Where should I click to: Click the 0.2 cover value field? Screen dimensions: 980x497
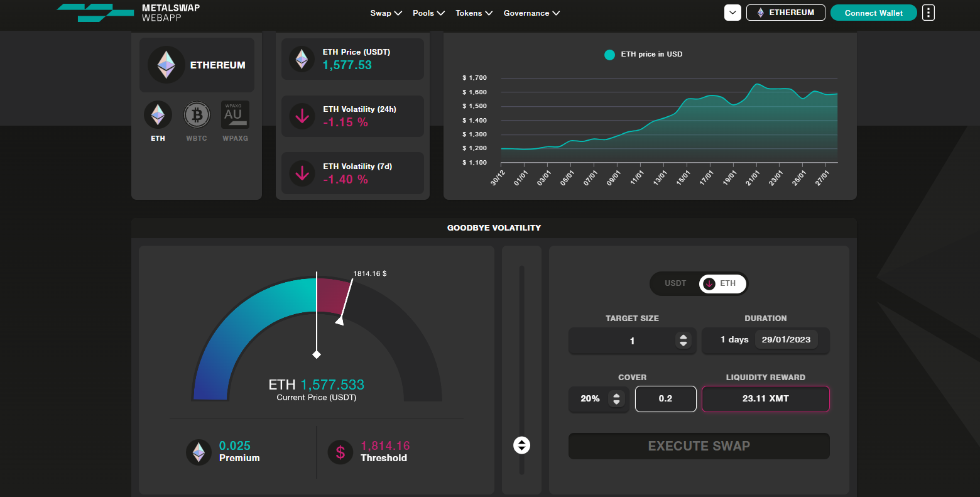point(666,399)
